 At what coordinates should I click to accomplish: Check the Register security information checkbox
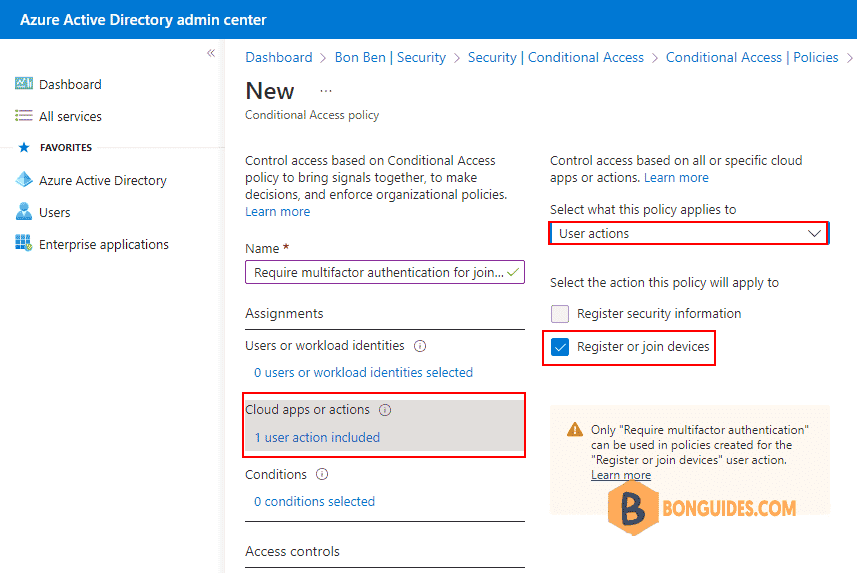[560, 314]
